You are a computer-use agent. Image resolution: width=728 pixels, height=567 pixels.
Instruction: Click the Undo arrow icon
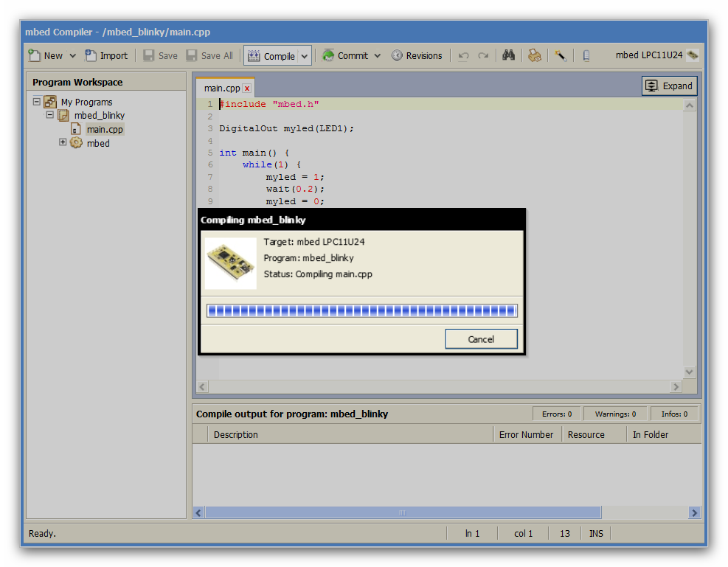[463, 56]
